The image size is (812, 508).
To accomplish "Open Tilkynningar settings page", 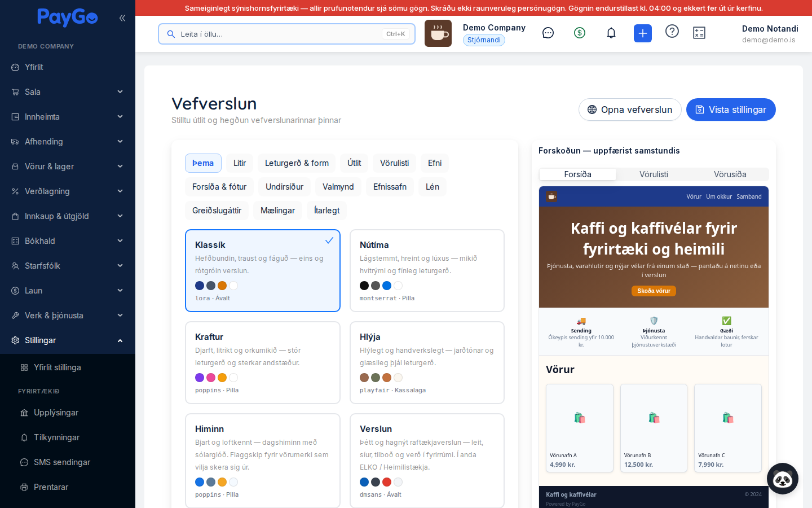I will pyautogui.click(x=68, y=437).
